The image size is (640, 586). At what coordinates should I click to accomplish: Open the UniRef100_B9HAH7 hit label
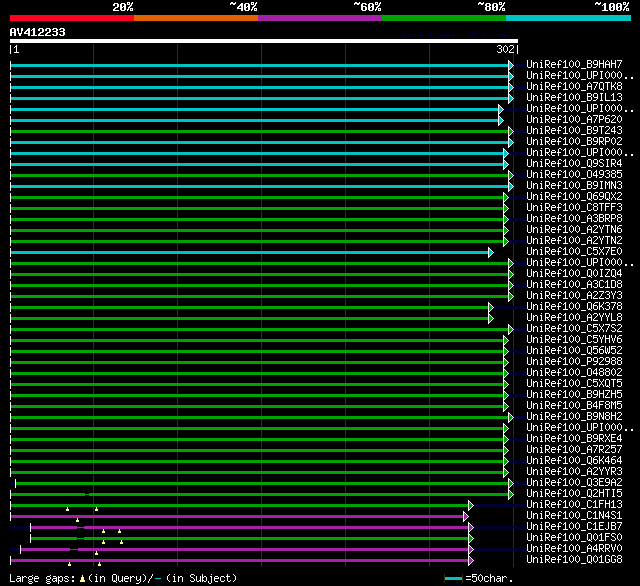[x=574, y=65]
